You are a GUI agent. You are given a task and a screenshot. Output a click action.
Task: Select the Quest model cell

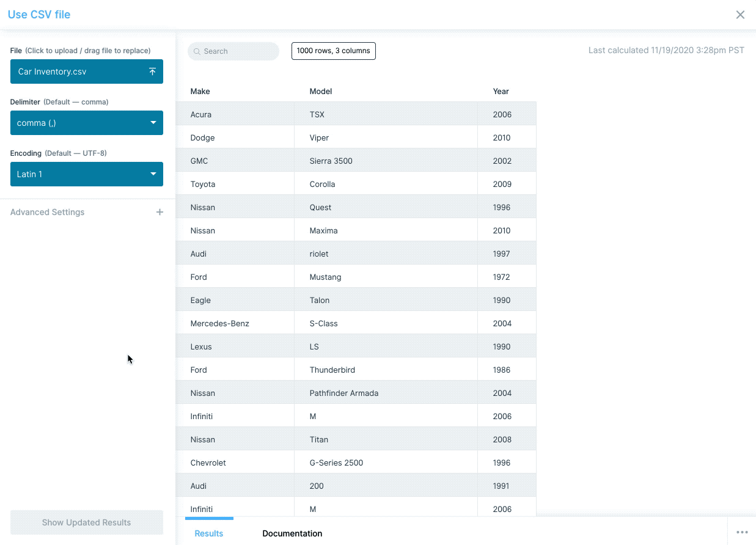coord(386,207)
